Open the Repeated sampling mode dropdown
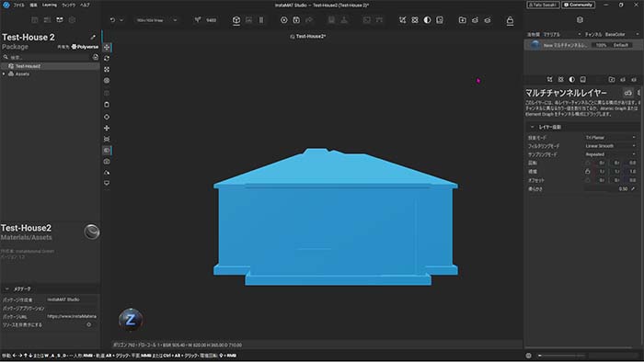This screenshot has height=362, width=644. click(x=610, y=154)
